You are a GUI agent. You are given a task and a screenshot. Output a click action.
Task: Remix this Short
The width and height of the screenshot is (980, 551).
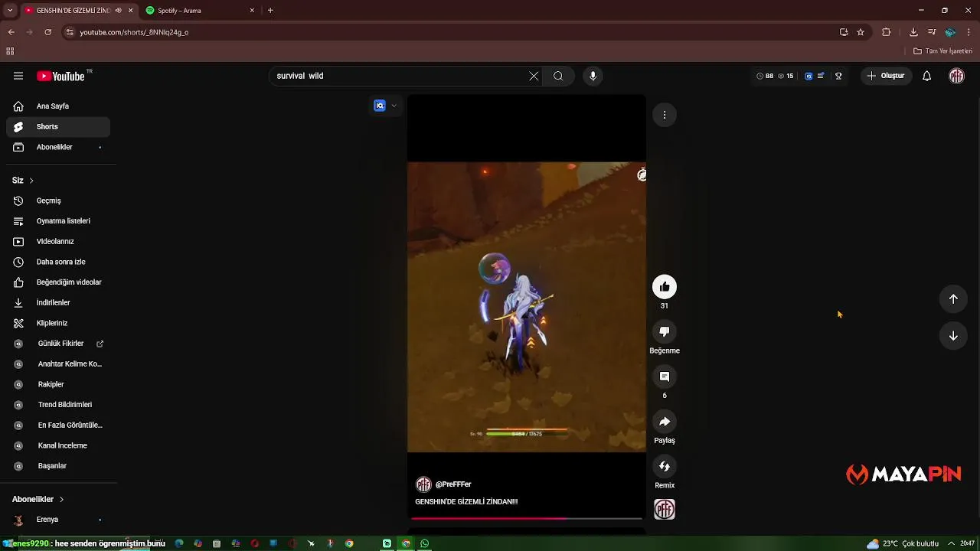[x=665, y=466]
